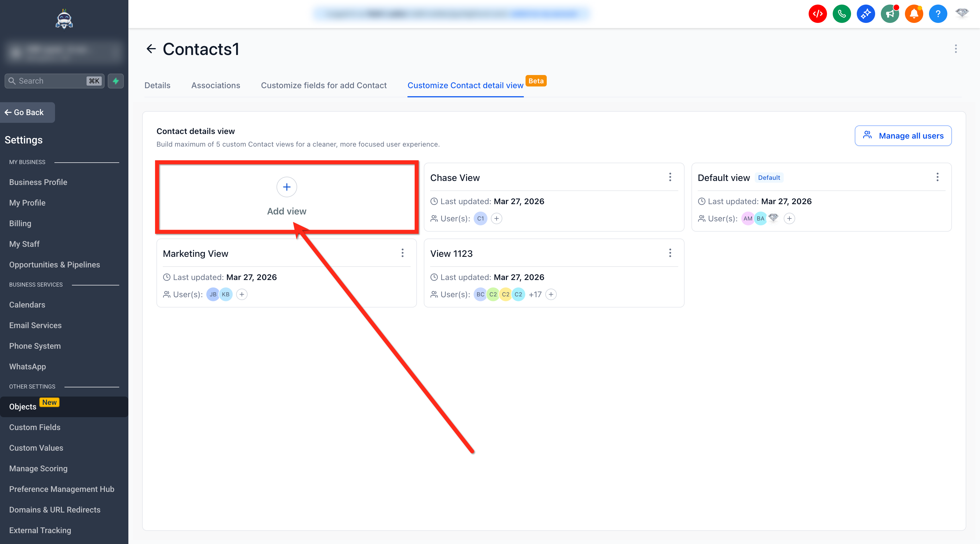Open the megaphone announcements icon

889,14
